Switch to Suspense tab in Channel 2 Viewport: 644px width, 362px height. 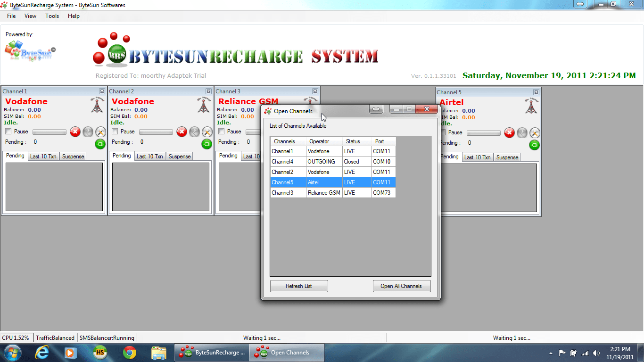pos(180,156)
